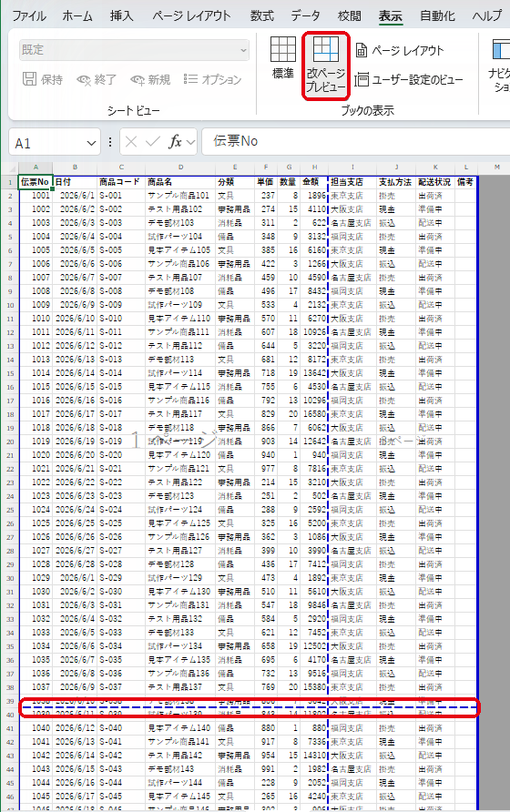This screenshot has width=510, height=812.
Task: Select column header H
Action: tap(314, 167)
